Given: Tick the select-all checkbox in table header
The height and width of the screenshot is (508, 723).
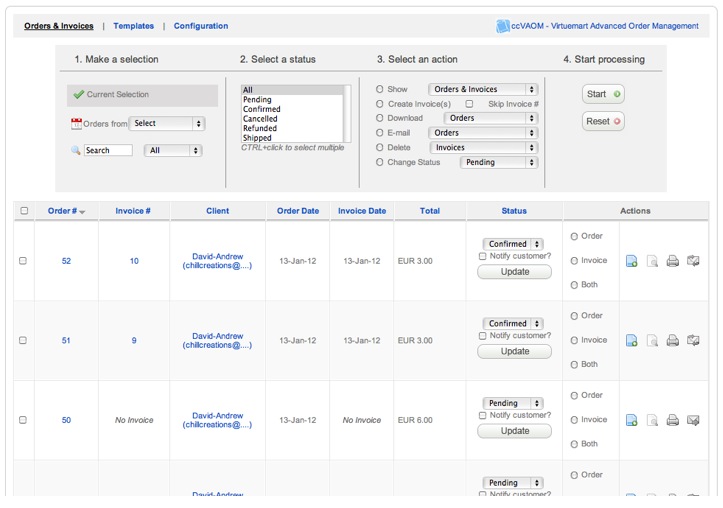Looking at the screenshot, I should coord(24,211).
